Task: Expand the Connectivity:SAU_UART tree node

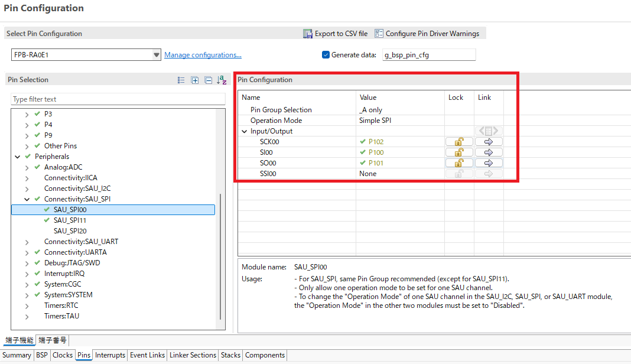Action: (x=27, y=242)
